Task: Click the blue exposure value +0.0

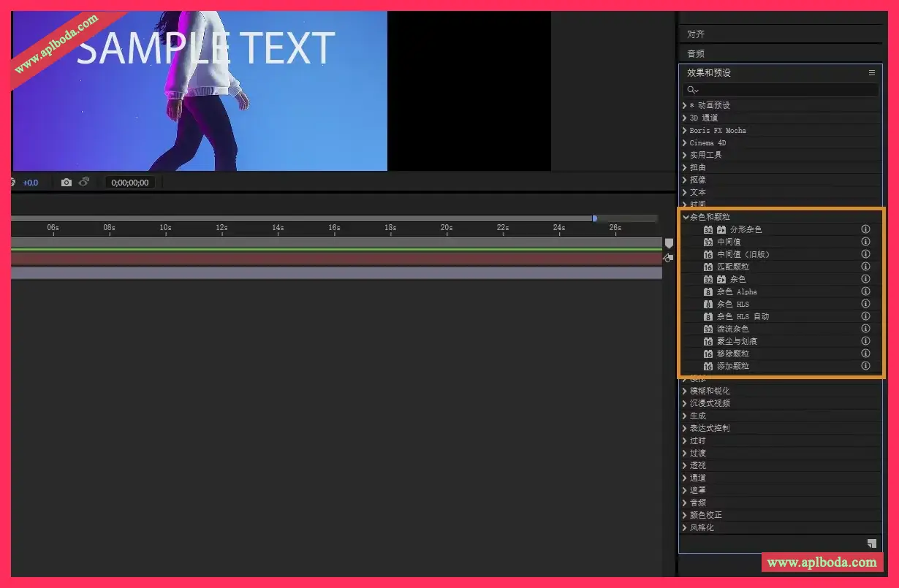Action: coord(30,183)
